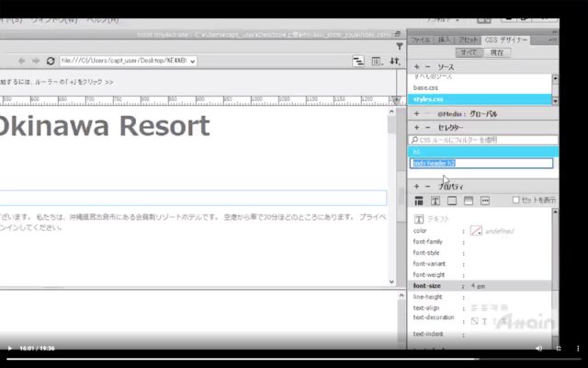
Task: Click the refresh icon beside the address field
Action: (51, 61)
